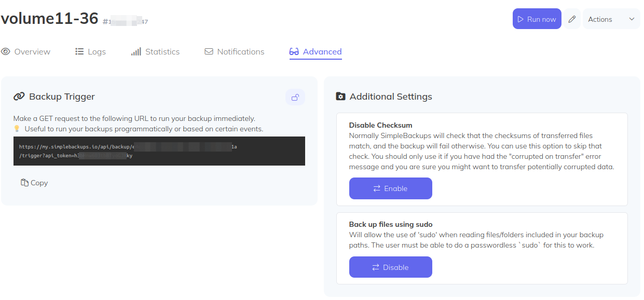The image size is (644, 300).
Task: Click the lightbulb tip icon
Action: click(17, 129)
